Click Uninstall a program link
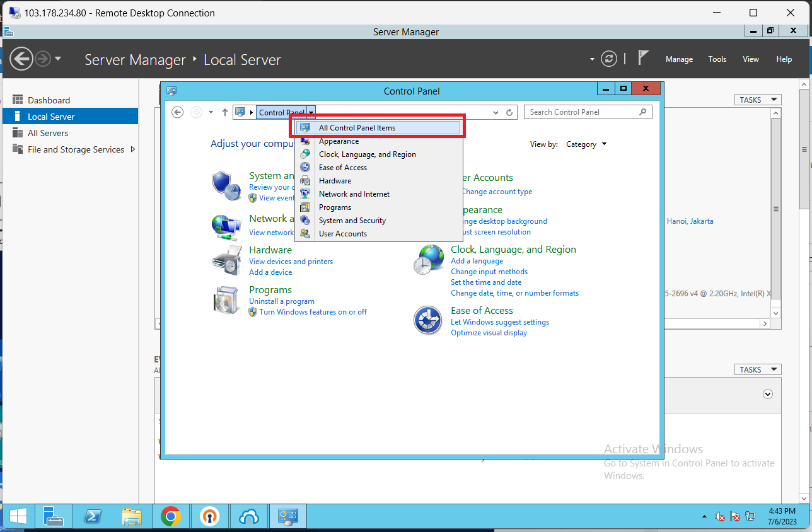The width and height of the screenshot is (812, 532). [282, 301]
